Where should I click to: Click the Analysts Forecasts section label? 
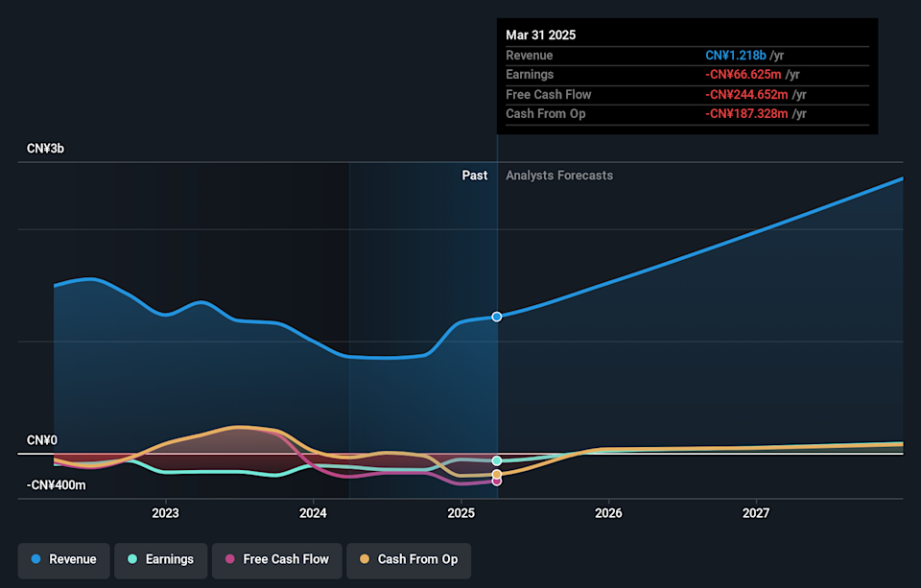pos(559,176)
